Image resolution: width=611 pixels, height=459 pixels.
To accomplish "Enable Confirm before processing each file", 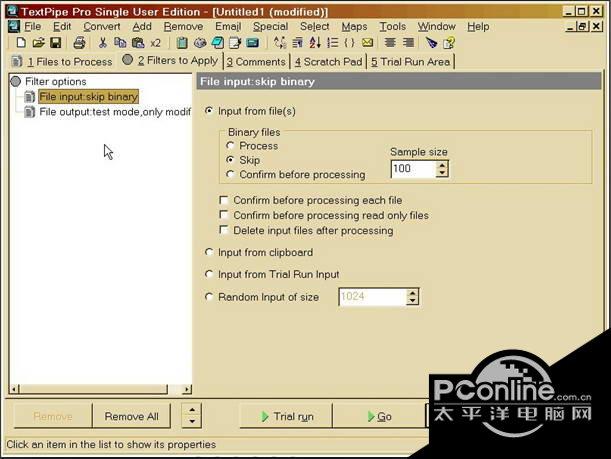I will point(224,200).
